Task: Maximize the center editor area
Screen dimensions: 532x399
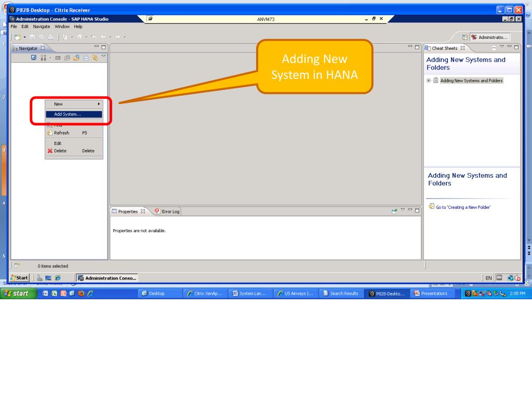Action: [417, 47]
